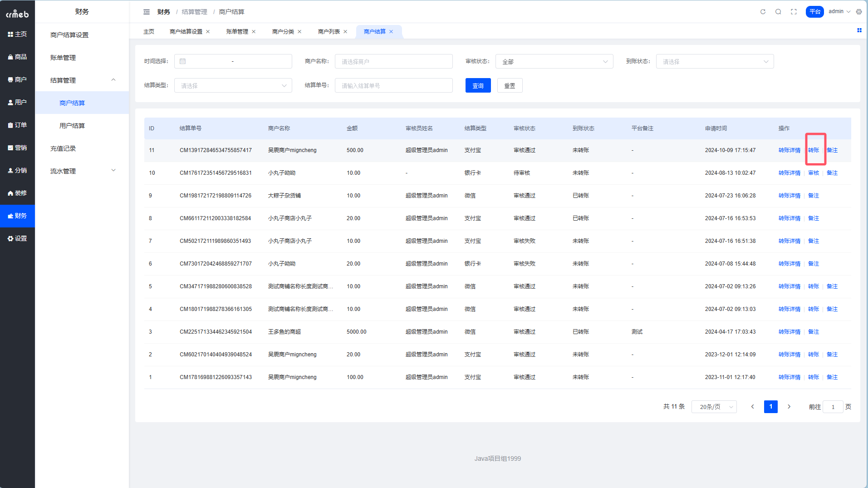
Task: Switch to the 账单管理 tab
Action: [x=237, y=32]
